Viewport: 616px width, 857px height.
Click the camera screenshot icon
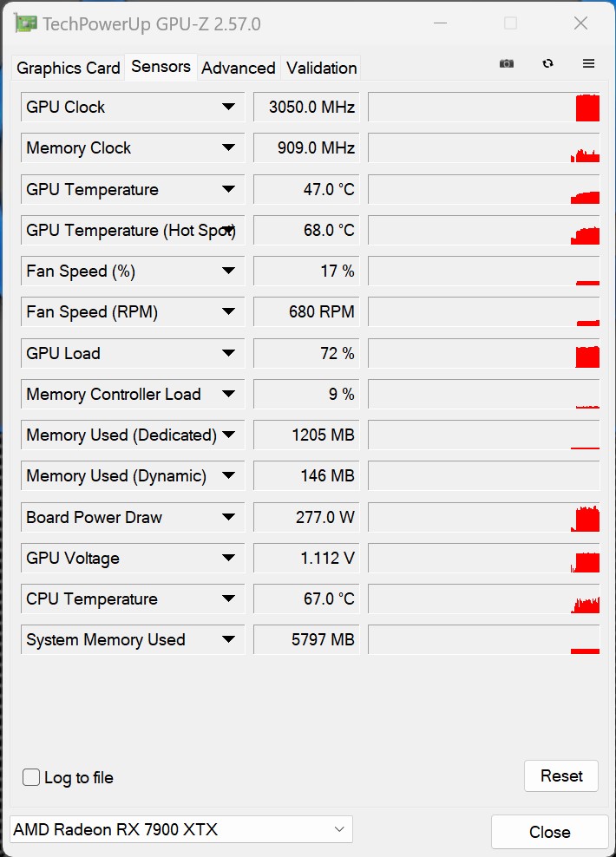click(507, 63)
